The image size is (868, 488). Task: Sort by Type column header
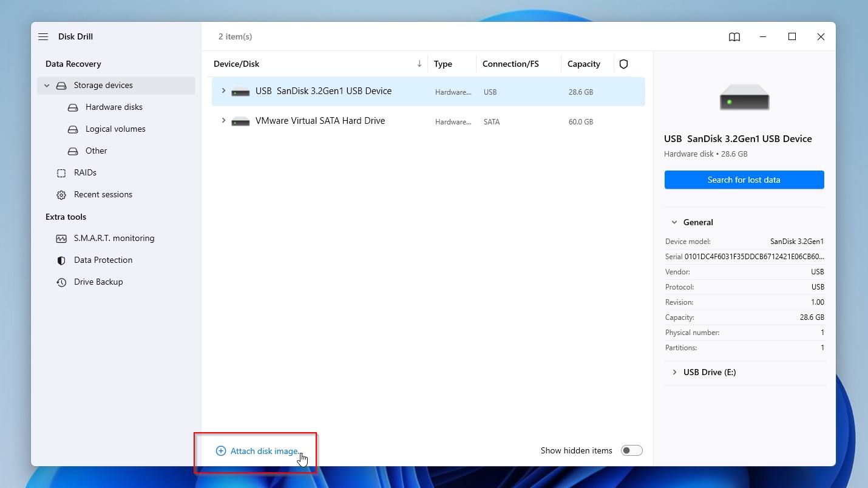point(443,64)
